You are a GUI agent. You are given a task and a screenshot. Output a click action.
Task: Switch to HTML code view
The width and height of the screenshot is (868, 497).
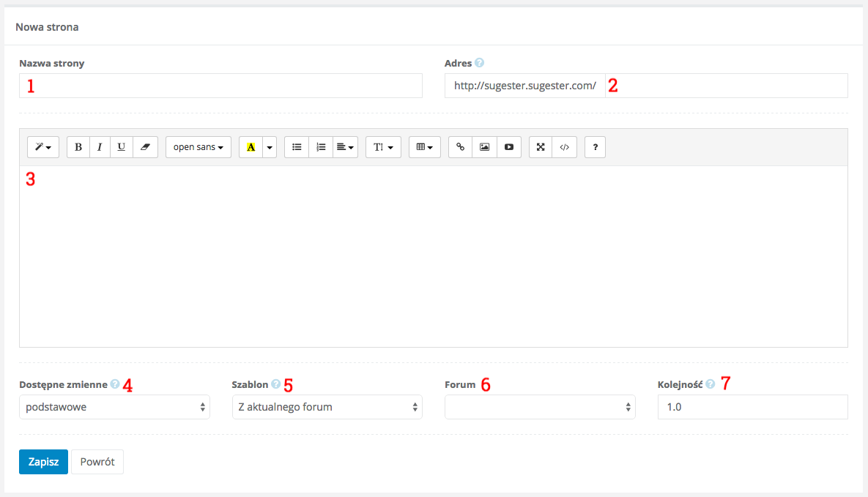(x=565, y=147)
